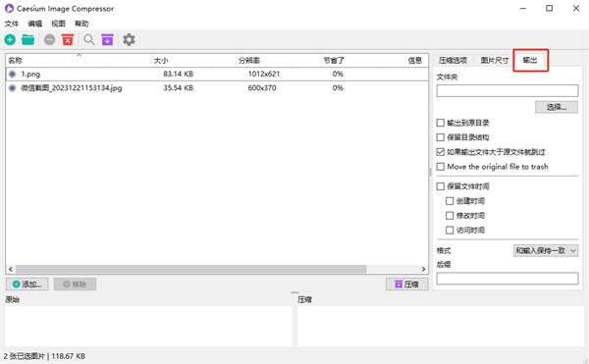Viewport: 589px width, 364px height.
Task: Click the 600x370 resolution cell
Action: coord(262,87)
